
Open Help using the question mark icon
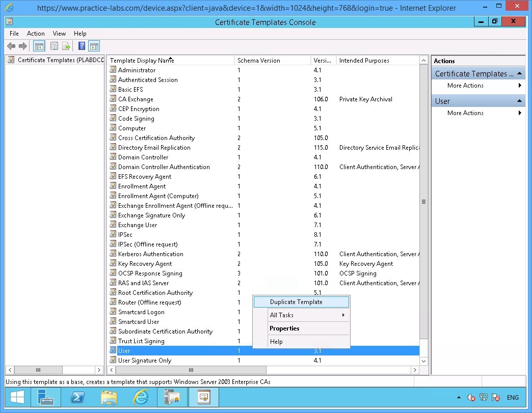click(82, 46)
